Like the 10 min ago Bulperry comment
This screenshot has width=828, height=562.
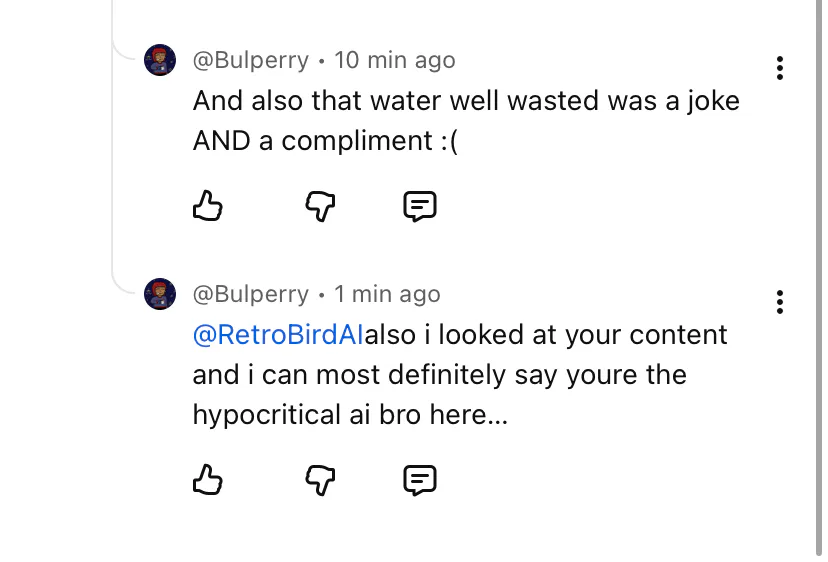click(207, 207)
